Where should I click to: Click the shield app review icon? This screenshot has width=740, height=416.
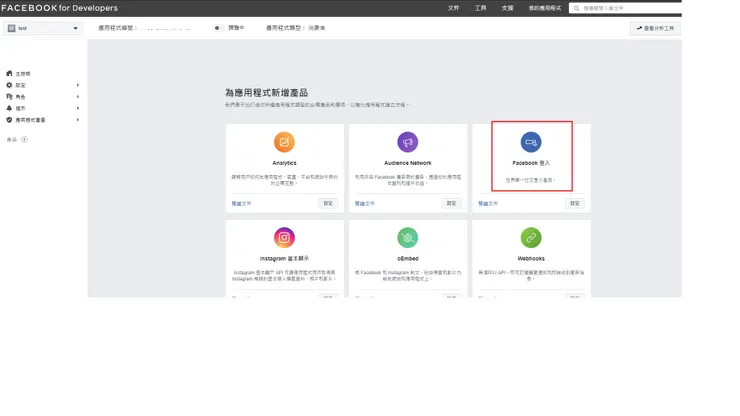(x=9, y=120)
